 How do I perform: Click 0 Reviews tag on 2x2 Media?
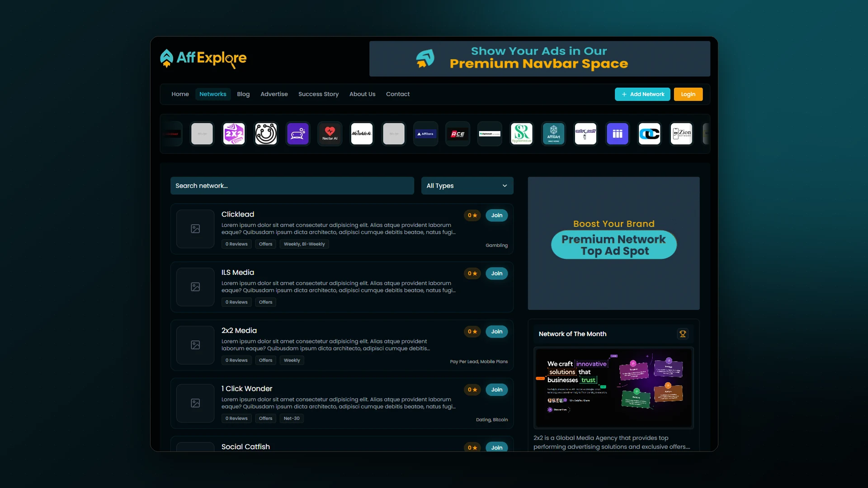point(236,361)
